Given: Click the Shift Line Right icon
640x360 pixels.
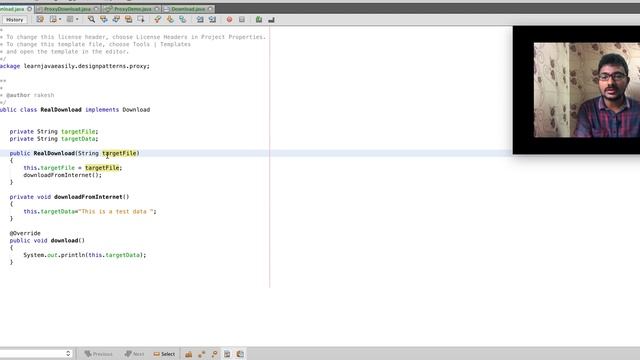Looking at the screenshot, I should tap(212, 20).
